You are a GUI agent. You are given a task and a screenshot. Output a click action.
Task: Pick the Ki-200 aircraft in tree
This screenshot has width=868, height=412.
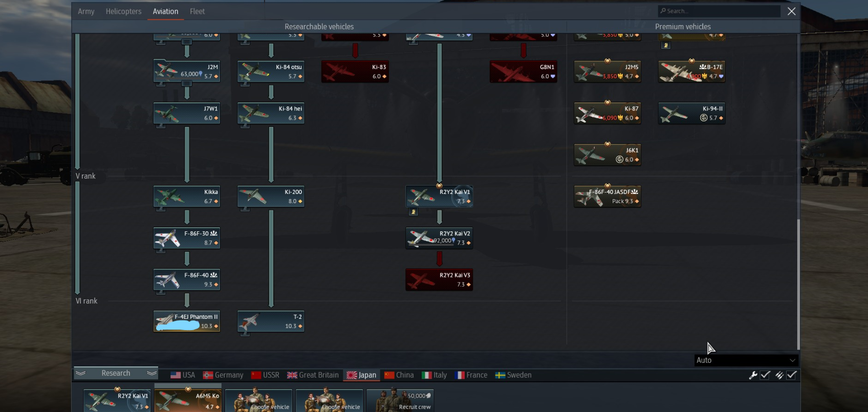[x=271, y=197]
